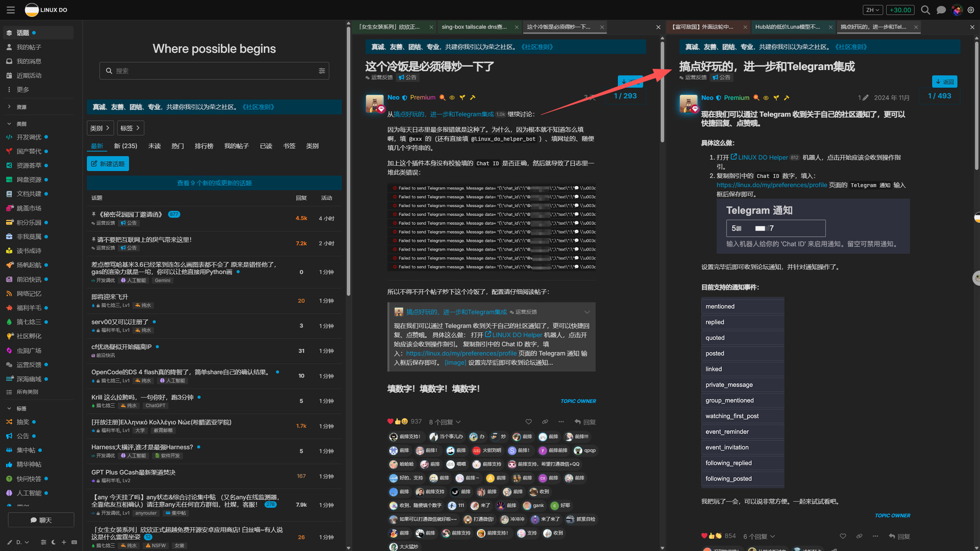Toggle dark mode with the moon icon

(x=54, y=542)
